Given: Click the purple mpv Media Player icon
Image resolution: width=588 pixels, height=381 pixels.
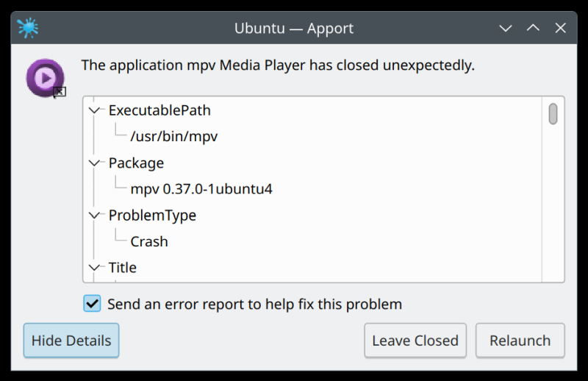Looking at the screenshot, I should point(46,78).
